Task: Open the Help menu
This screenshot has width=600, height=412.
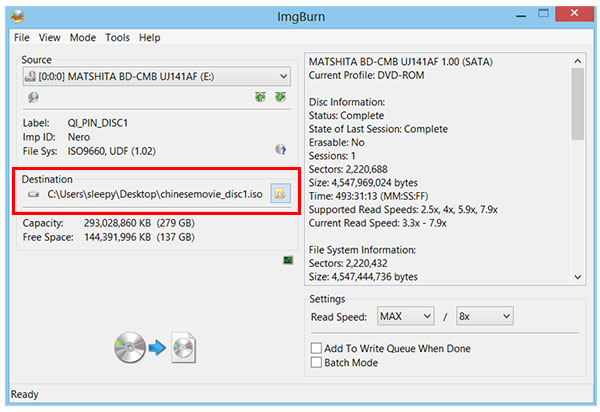Action: click(150, 37)
